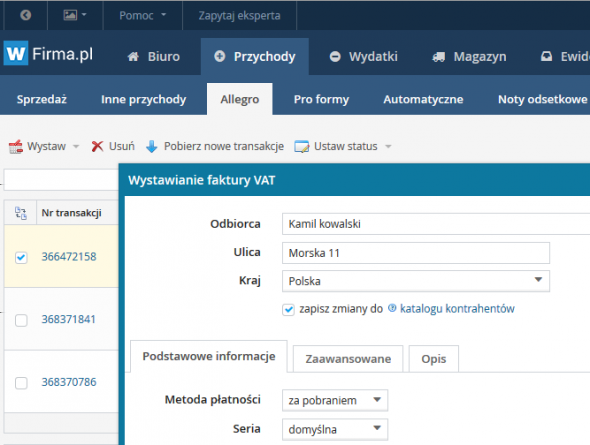
Task: Open the Pro formy subtab
Action: [x=321, y=99]
